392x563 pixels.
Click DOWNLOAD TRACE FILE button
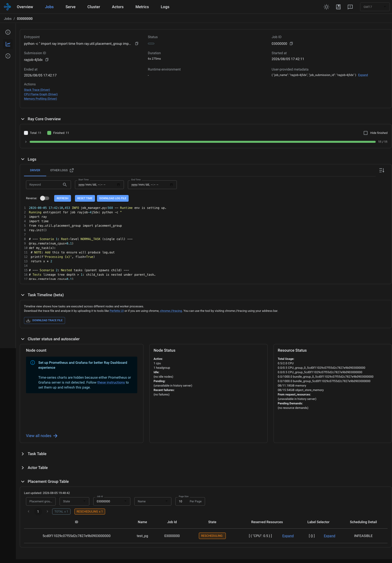click(45, 320)
